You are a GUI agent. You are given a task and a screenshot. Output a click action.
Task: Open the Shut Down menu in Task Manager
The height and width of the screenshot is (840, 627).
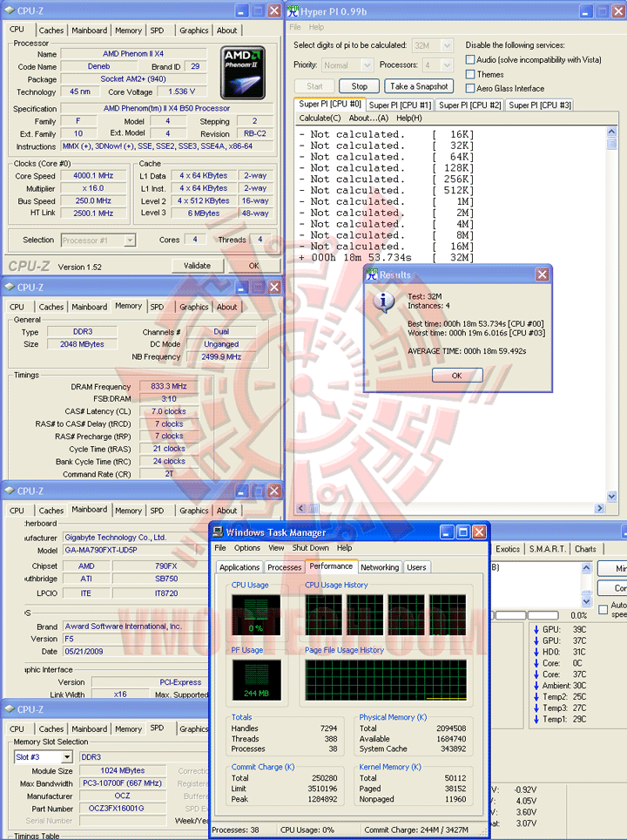[311, 548]
